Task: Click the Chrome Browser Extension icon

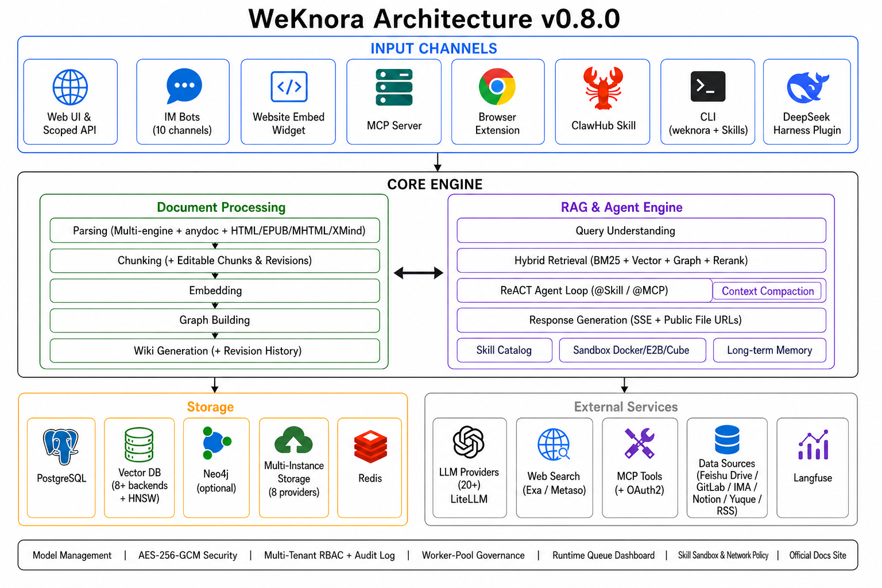Action: pyautogui.click(x=497, y=87)
